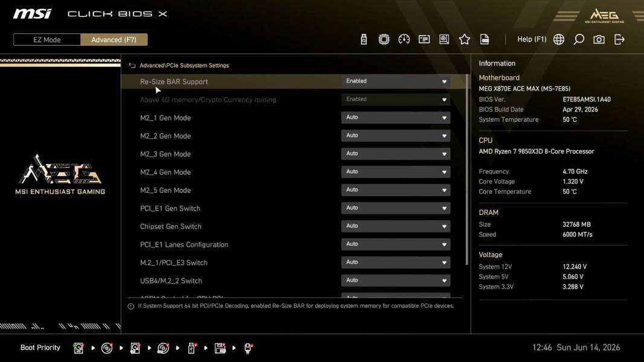Viewport: 644px width, 362px height.
Task: Open the M.2_1/PCI_E3 Switch dropdown
Action: 396,262
